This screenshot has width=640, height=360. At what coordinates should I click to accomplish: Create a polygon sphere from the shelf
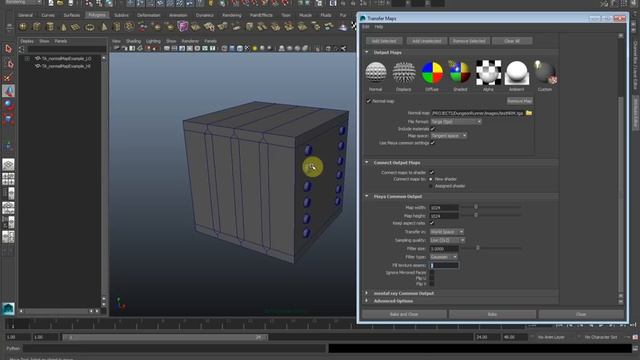tap(23, 27)
